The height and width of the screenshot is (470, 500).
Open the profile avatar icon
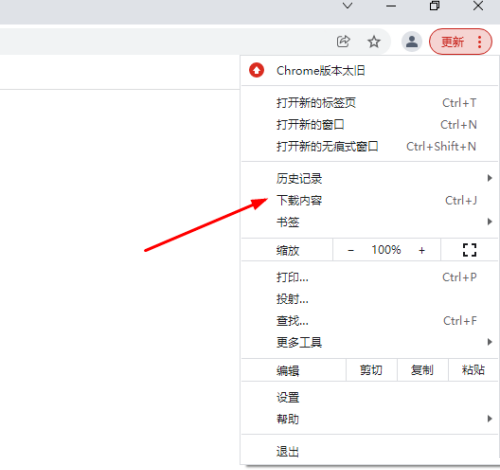click(x=412, y=42)
